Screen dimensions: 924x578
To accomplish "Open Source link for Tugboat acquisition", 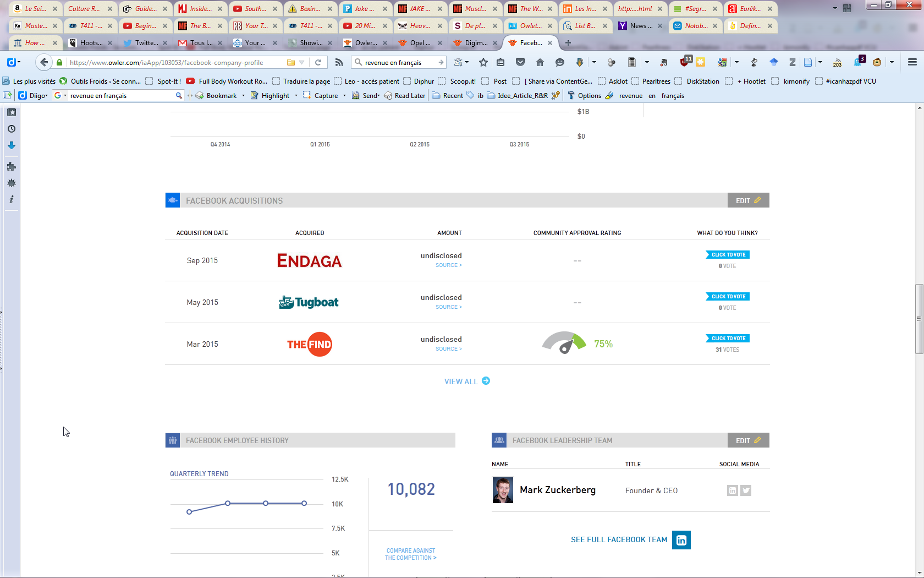I will click(x=449, y=307).
